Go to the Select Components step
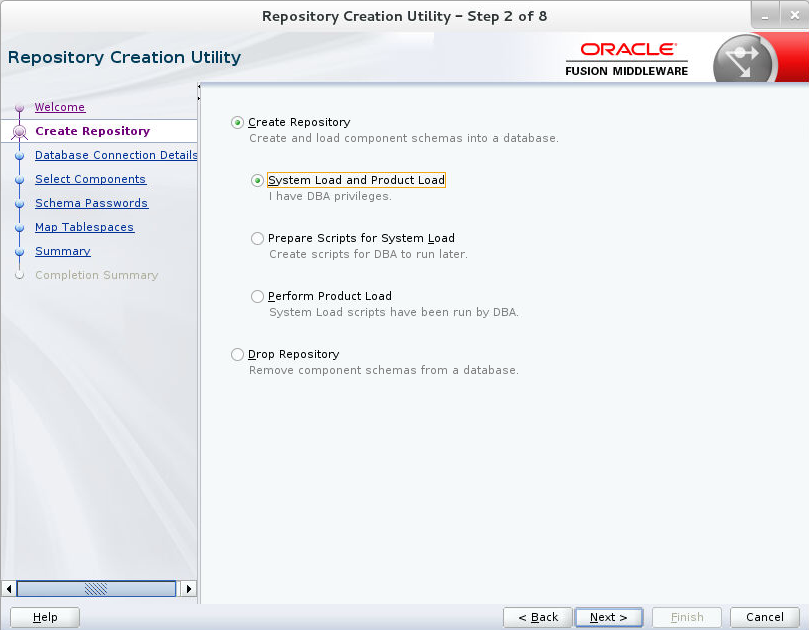The image size is (809, 630). [x=90, y=179]
